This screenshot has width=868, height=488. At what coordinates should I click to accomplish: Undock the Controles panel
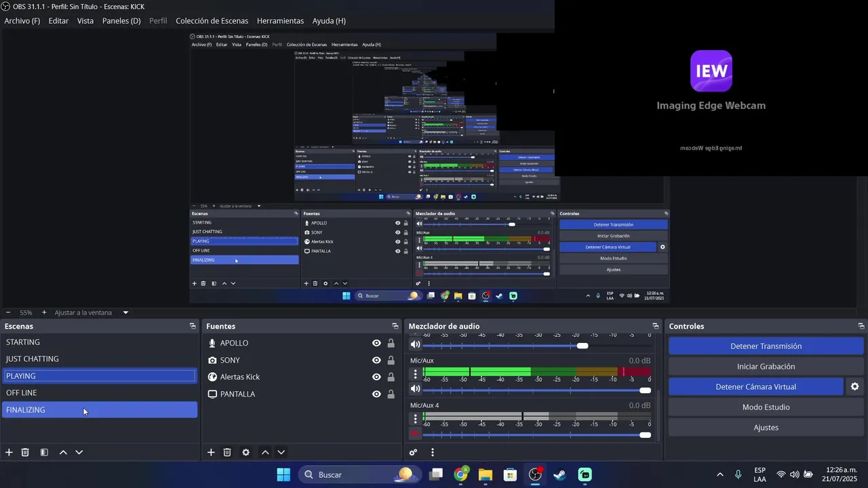861,326
